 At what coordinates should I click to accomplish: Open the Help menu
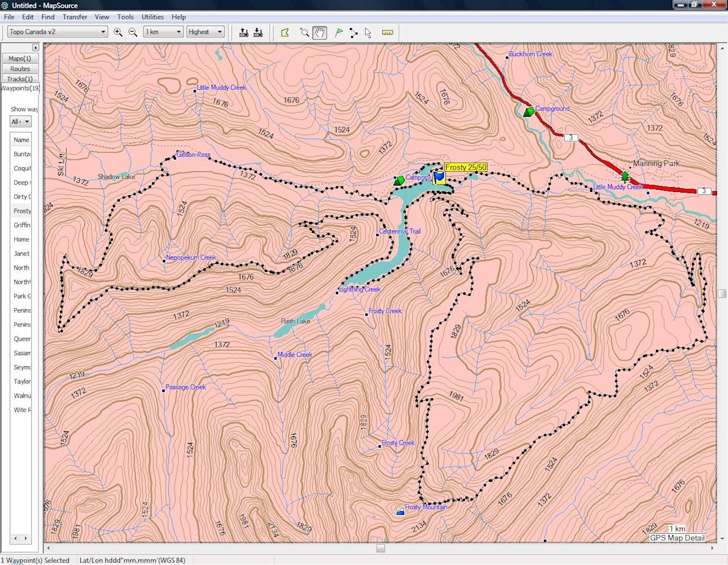point(179,17)
